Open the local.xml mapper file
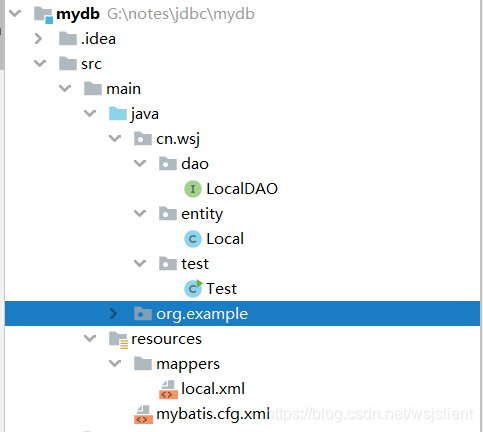 tap(213, 389)
